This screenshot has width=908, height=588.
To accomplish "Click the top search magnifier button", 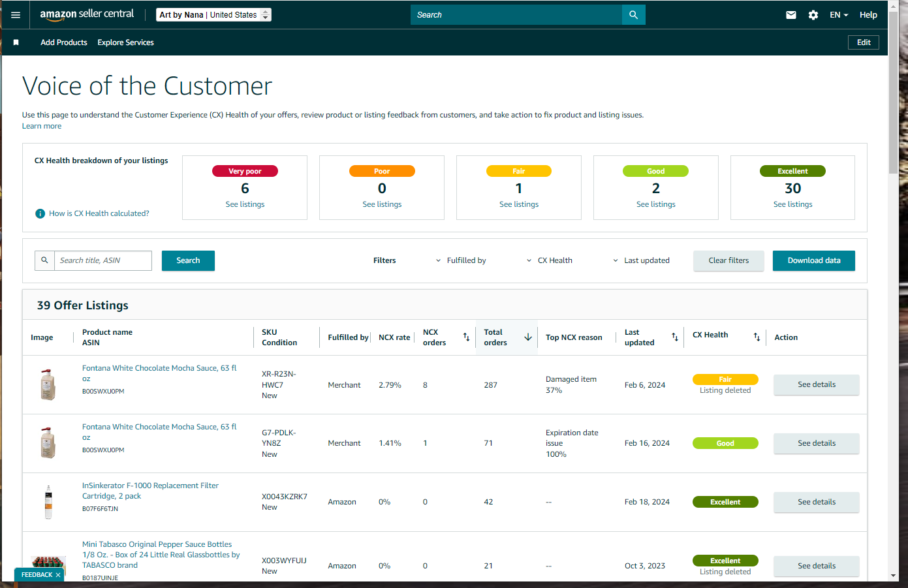I will click(x=633, y=15).
